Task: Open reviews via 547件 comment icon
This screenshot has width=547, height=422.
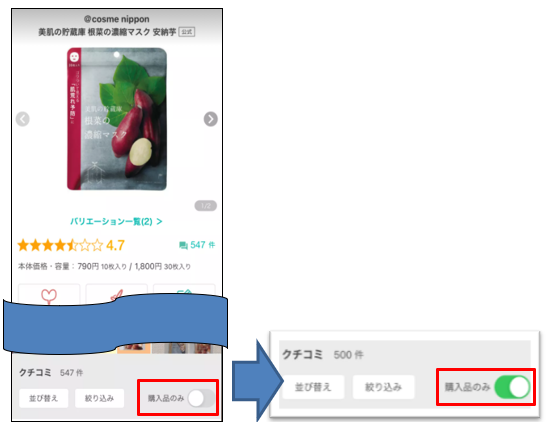Action: tap(197, 245)
